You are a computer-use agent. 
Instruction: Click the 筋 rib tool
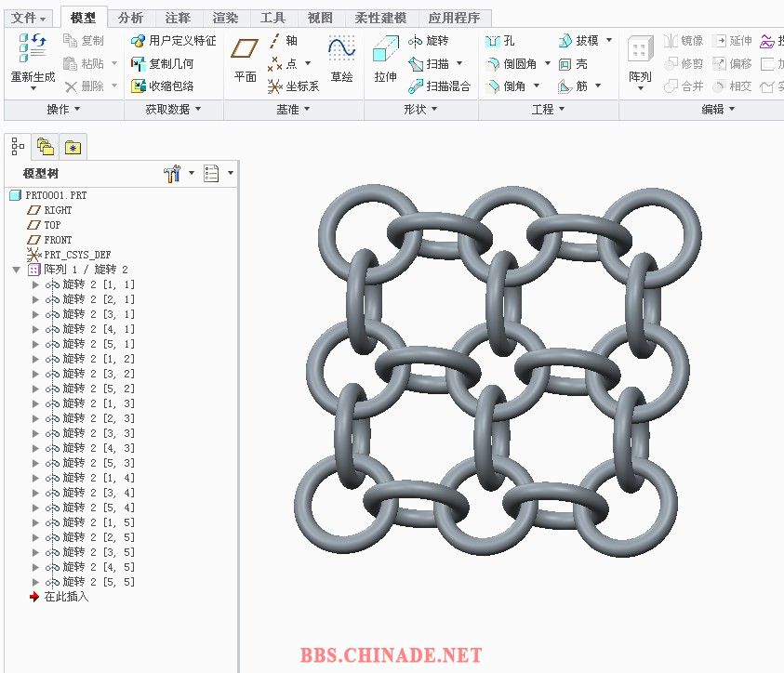[573, 86]
